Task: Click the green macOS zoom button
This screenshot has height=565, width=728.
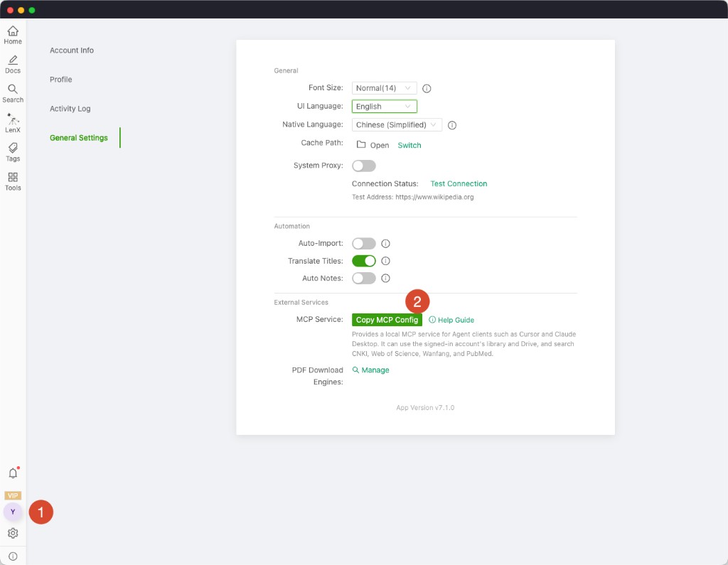Action: [32, 10]
